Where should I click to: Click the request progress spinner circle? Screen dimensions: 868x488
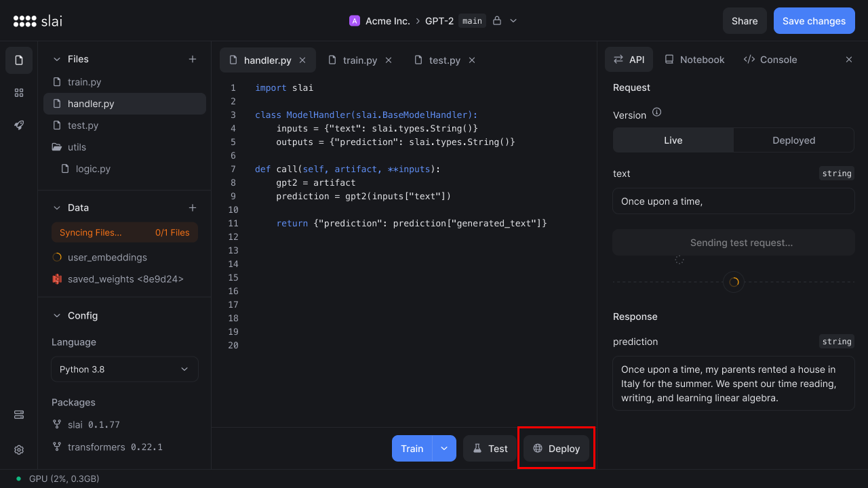(x=734, y=282)
